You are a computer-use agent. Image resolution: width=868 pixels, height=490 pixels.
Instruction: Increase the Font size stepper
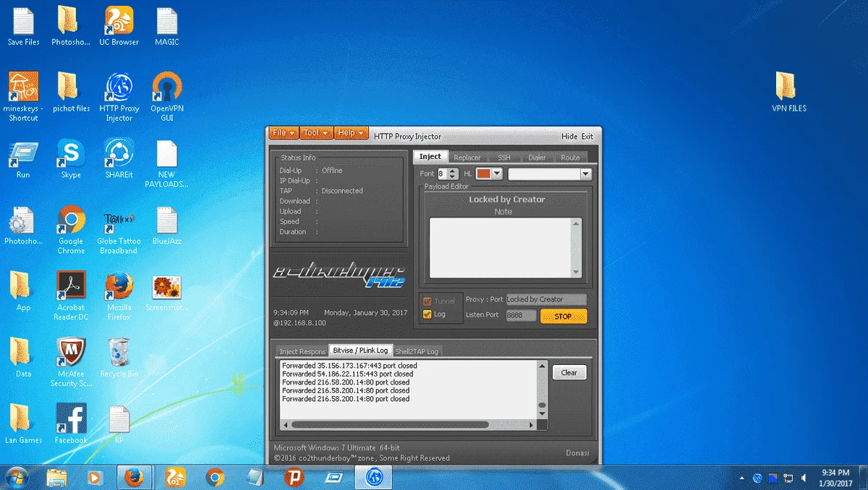[453, 171]
